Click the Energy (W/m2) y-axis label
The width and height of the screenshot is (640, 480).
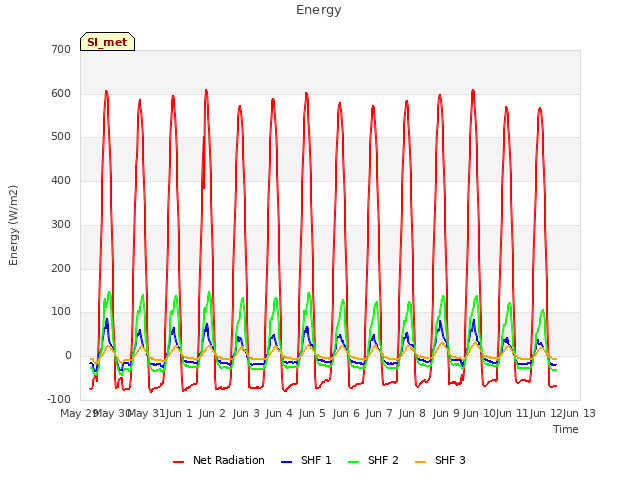click(13, 225)
